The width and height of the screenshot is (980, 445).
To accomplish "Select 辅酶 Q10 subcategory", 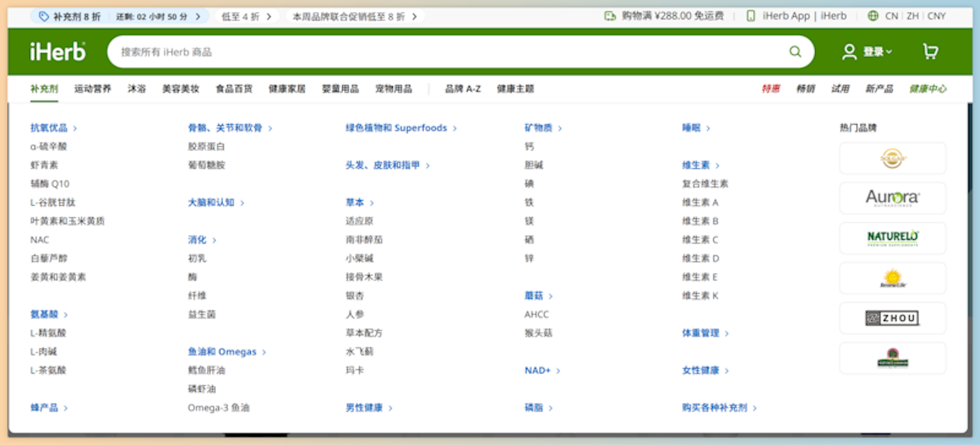I will (x=50, y=184).
